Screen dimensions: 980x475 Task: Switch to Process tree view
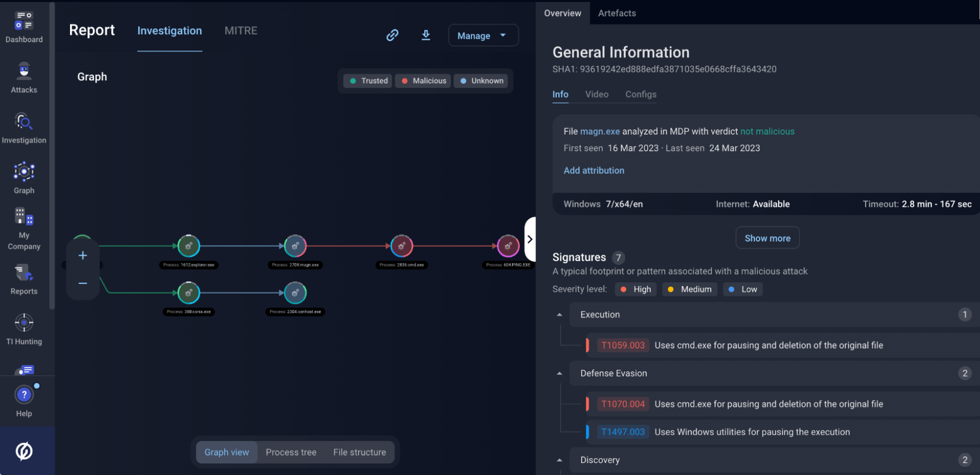click(x=291, y=452)
